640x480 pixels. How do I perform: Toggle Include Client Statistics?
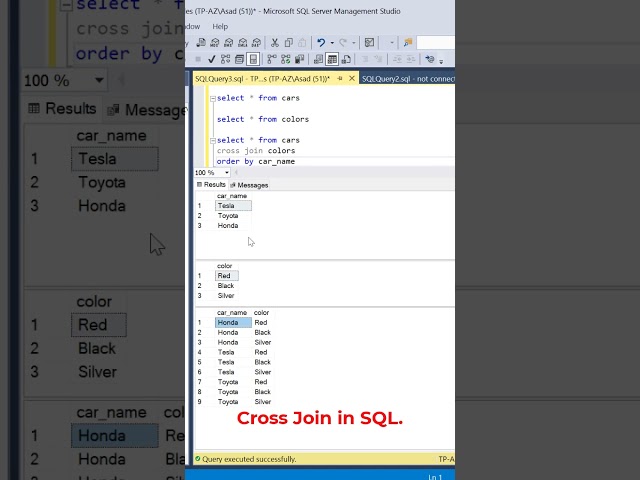point(299,60)
